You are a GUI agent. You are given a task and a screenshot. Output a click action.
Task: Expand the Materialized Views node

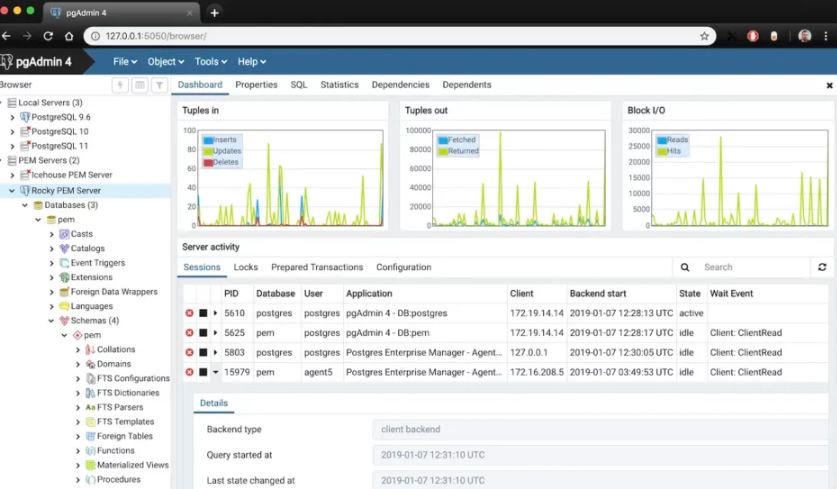pos(77,466)
